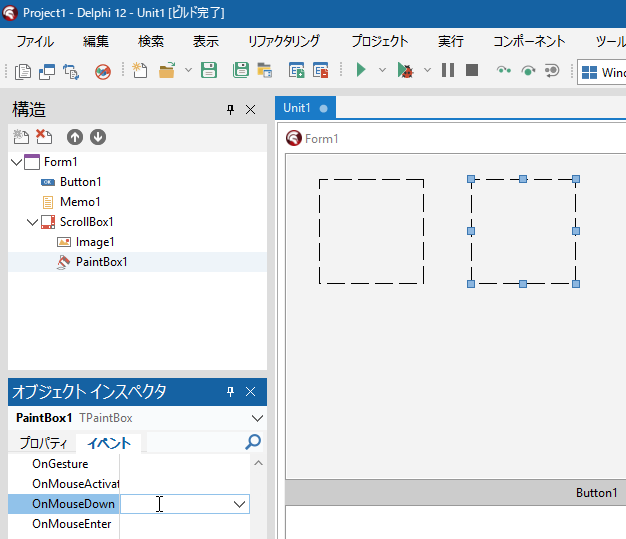Click the Stop square toolbar icon
Screen dimensions: 626x539
(472, 70)
